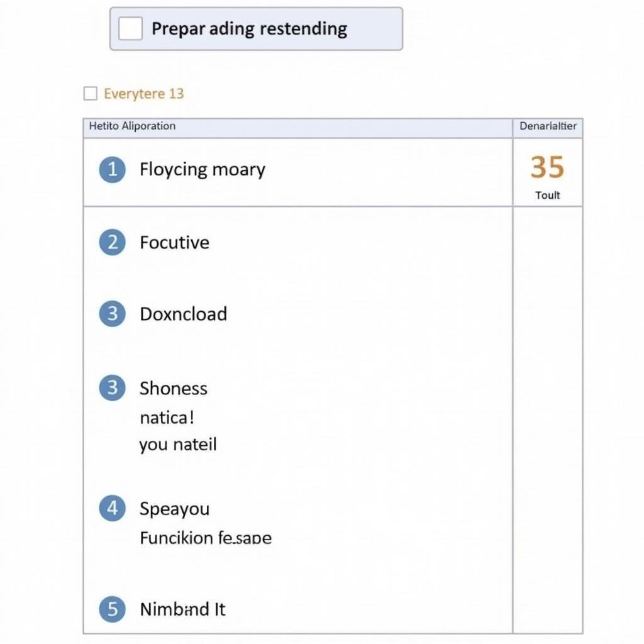Image resolution: width=644 pixels, height=644 pixels.
Task: Click the Funcikion fe.sape sub-item
Action: pyautogui.click(x=206, y=538)
